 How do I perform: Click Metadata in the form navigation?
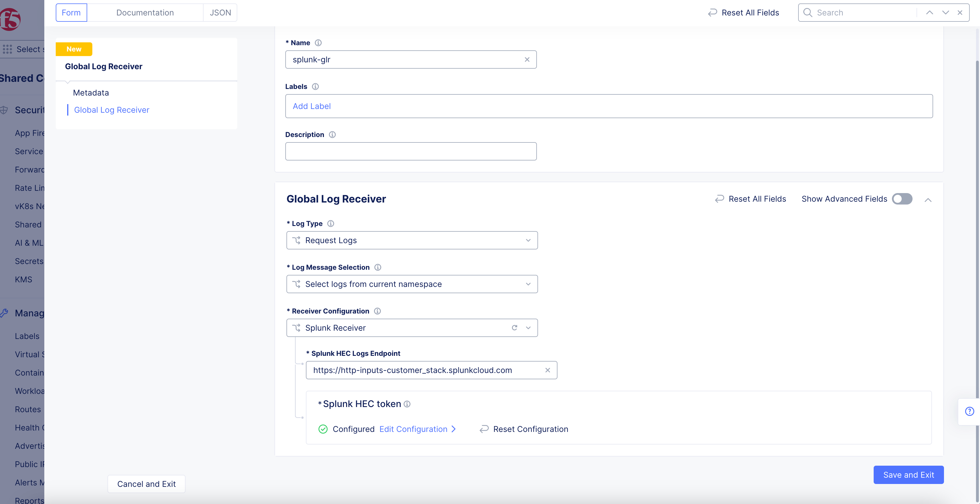point(91,92)
